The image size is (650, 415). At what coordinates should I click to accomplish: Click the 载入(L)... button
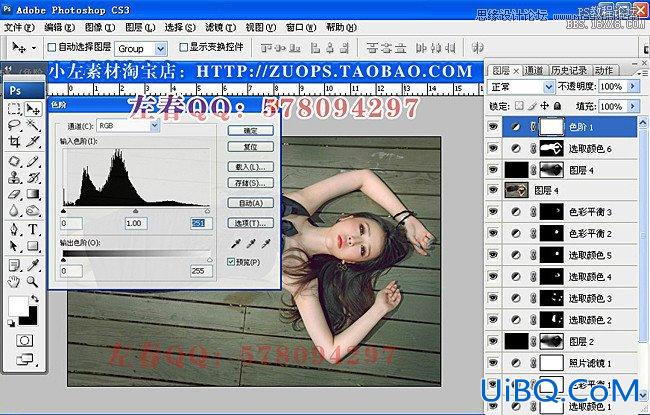point(250,167)
